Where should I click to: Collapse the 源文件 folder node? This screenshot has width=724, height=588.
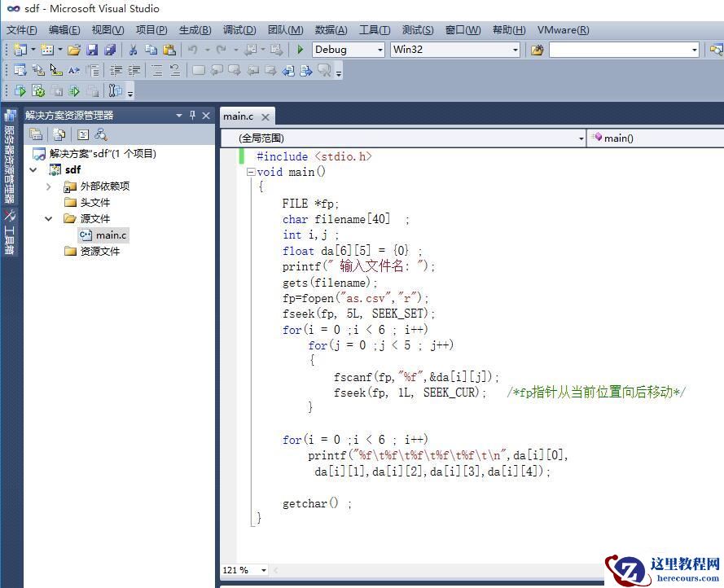(49, 218)
